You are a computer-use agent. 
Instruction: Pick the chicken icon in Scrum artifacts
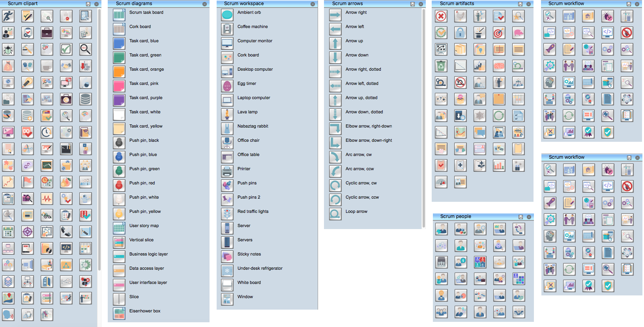[x=461, y=16]
